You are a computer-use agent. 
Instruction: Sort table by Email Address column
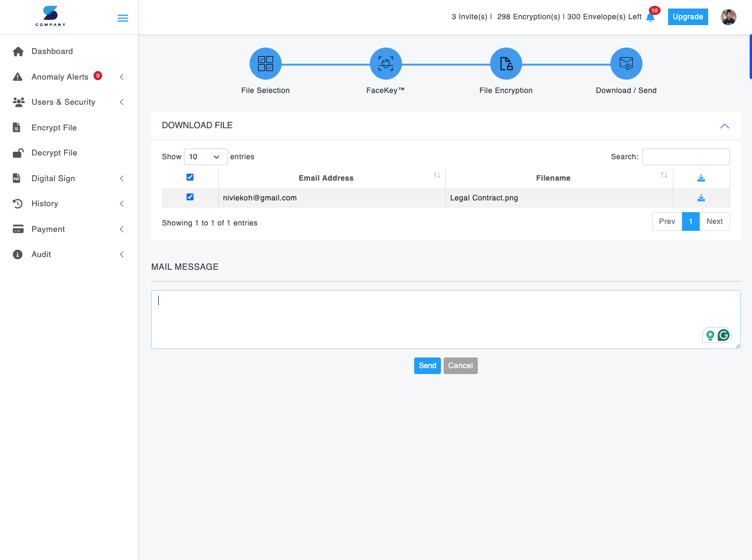coord(326,178)
